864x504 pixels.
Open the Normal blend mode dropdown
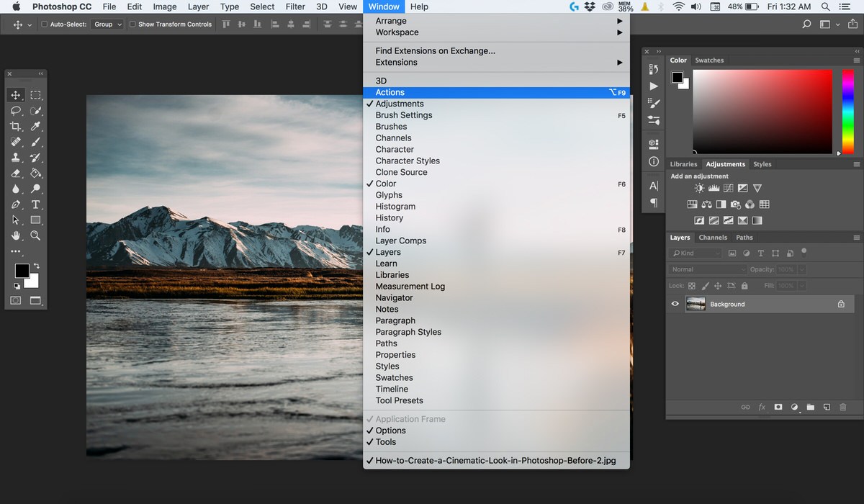708,269
